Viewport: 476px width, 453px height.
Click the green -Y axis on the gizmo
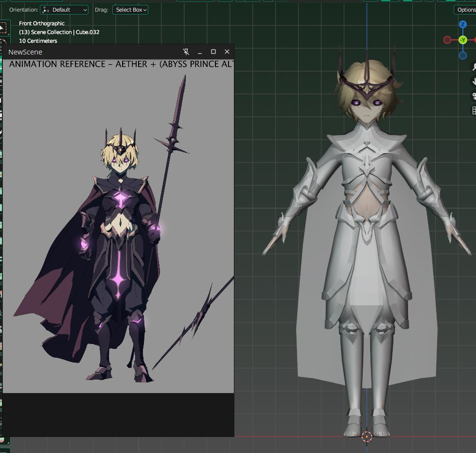463,40
